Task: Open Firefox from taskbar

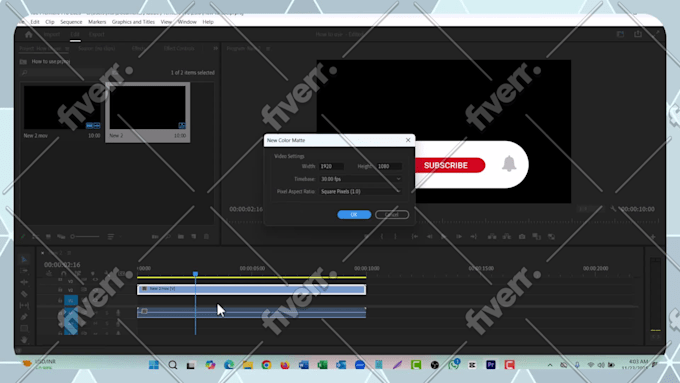Action: click(285, 365)
